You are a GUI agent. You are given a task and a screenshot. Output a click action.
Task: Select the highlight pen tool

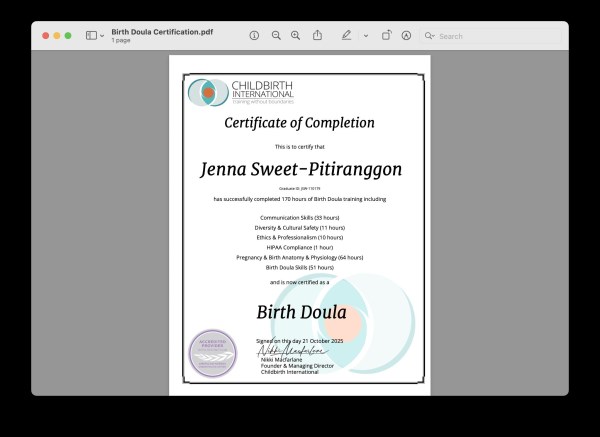tap(346, 35)
